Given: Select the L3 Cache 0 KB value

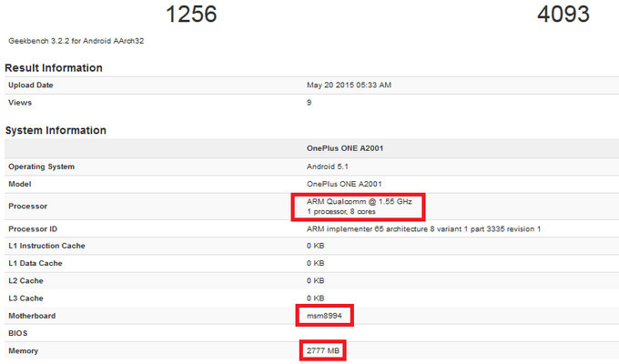Looking at the screenshot, I should [316, 298].
